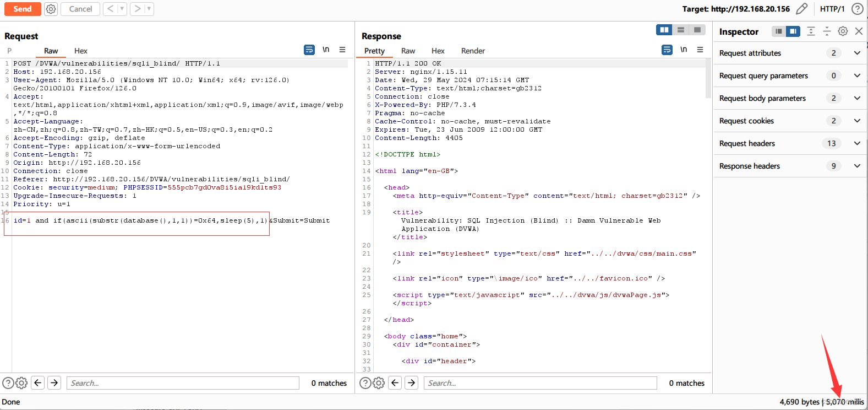Close the Inspector panel

point(859,31)
